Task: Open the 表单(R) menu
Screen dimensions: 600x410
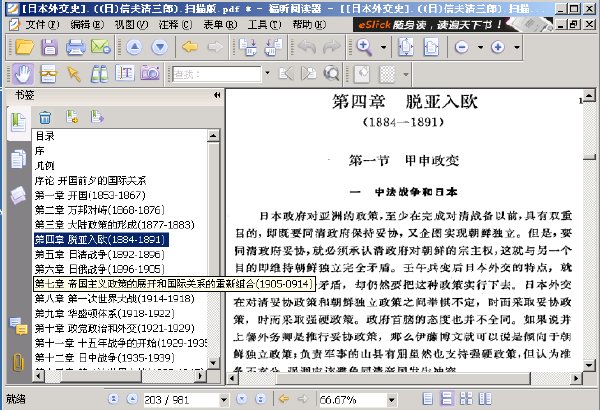Action: pos(220,25)
